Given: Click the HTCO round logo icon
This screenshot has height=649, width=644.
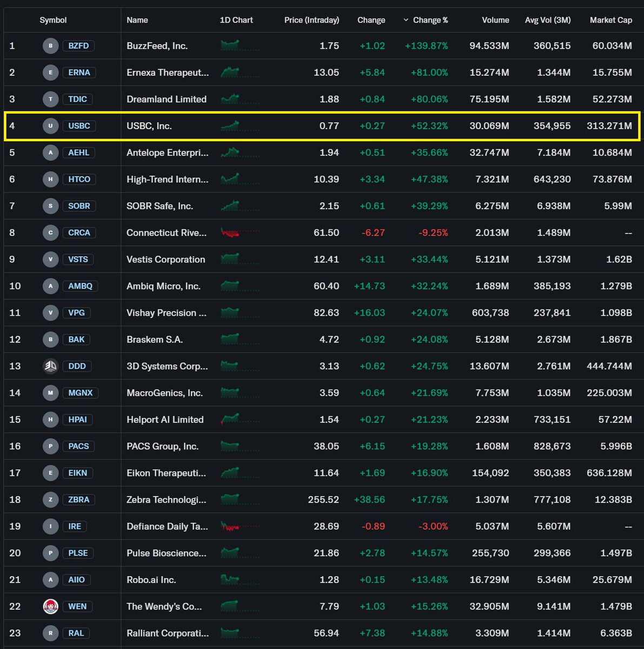Looking at the screenshot, I should (51, 179).
